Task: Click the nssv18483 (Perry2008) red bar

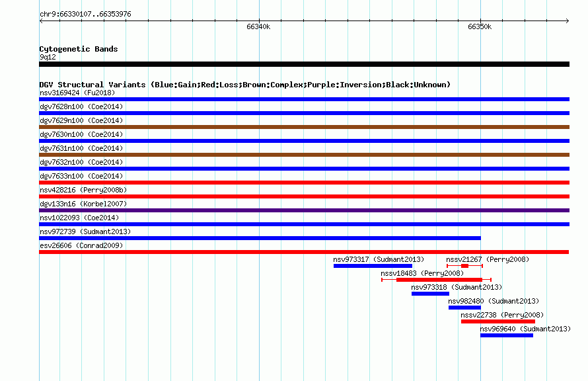Action: [436, 280]
